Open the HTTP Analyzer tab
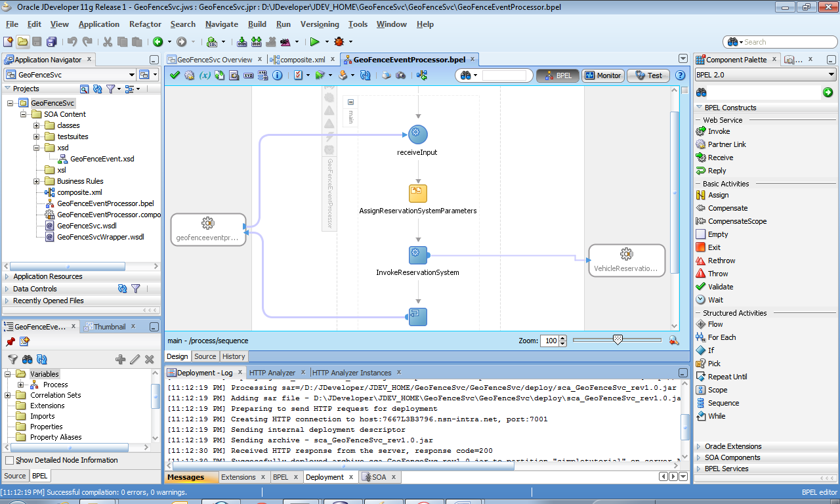This screenshot has width=840, height=504. coord(272,373)
